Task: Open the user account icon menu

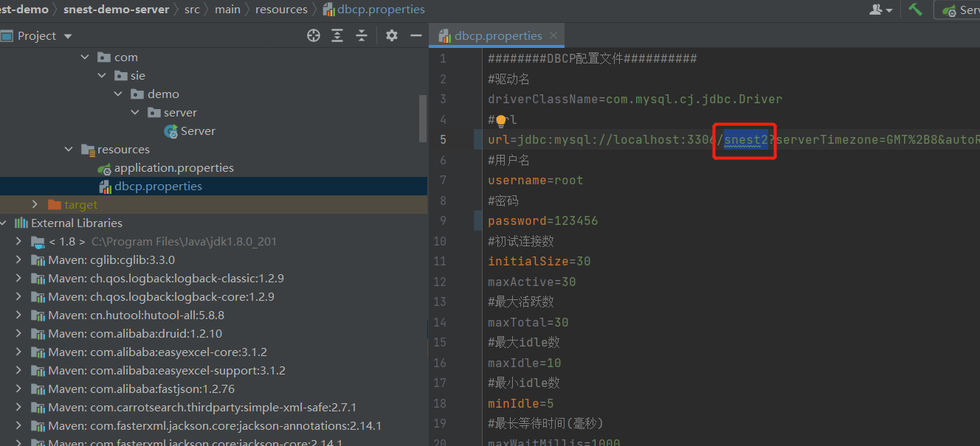Action: tap(880, 10)
